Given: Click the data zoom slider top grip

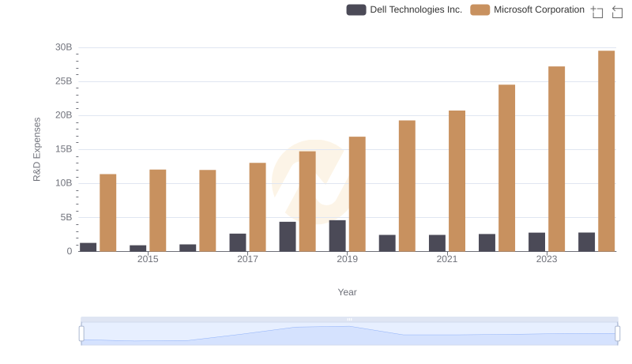Looking at the screenshot, I should [x=349, y=319].
